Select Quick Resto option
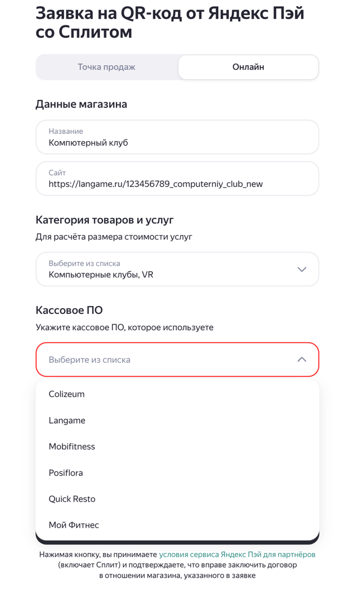The height and width of the screenshot is (589, 364). tap(72, 499)
